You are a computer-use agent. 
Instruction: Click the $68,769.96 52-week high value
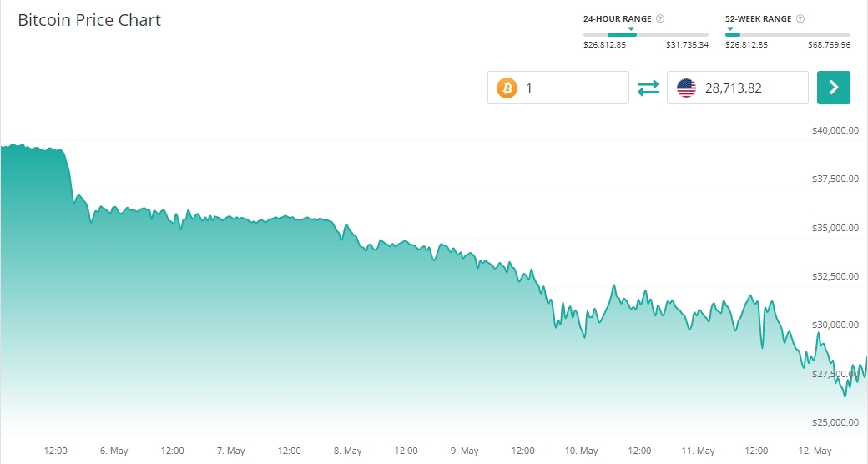pyautogui.click(x=829, y=44)
